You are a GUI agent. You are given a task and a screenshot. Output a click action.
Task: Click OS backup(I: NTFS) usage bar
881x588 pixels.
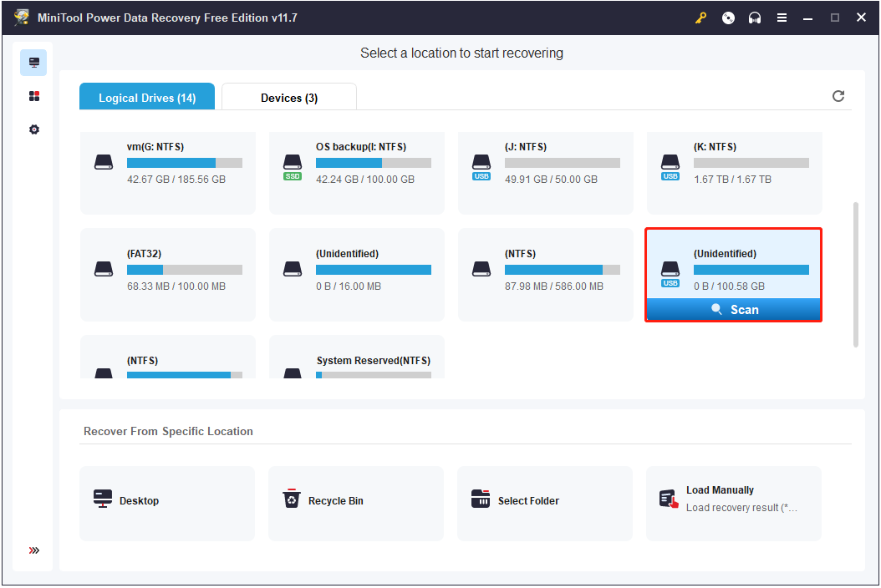[374, 163]
